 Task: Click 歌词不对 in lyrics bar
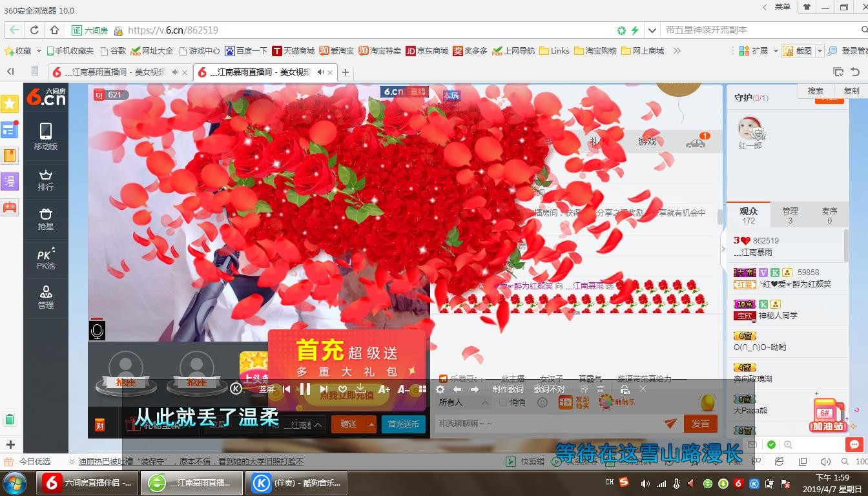(x=549, y=389)
